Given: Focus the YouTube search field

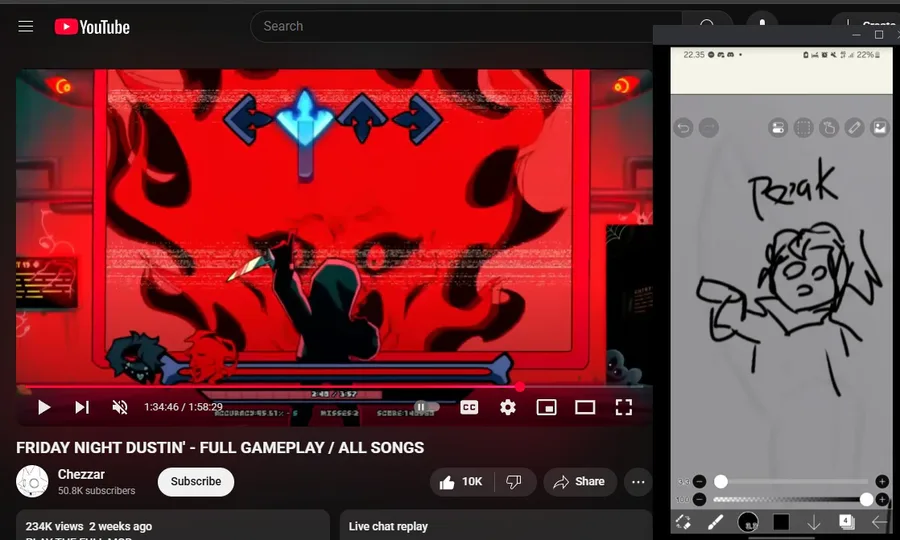Looking at the screenshot, I should click(x=465, y=26).
